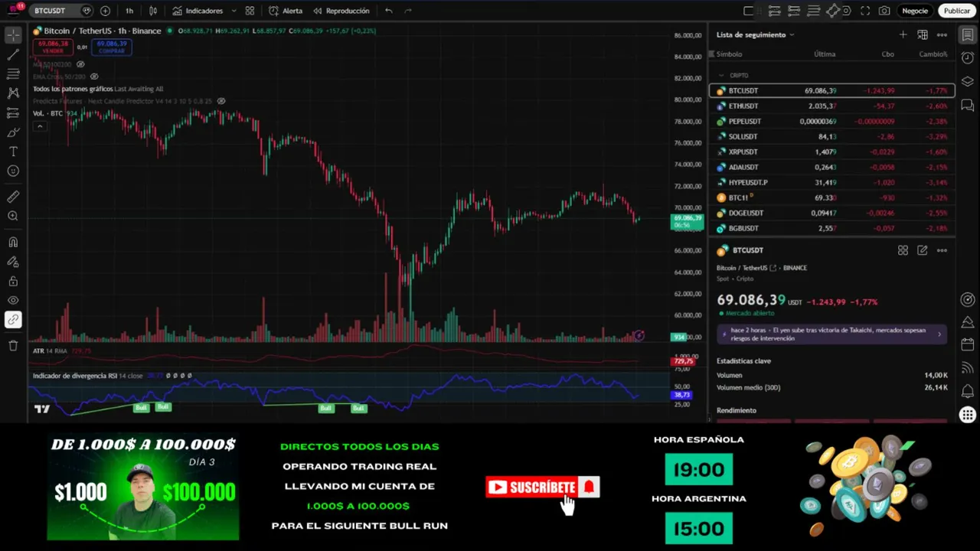Collapse the CRIPTO watchlist section

(721, 75)
